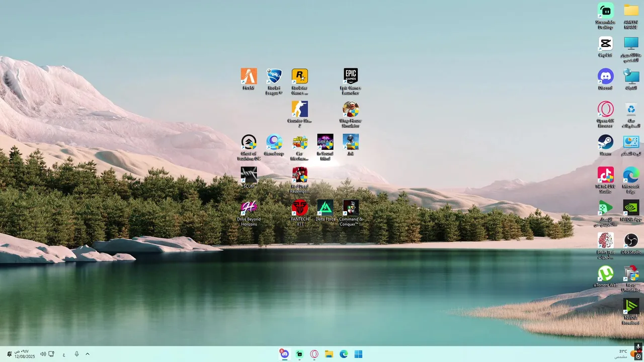
Task: Select Ghost of Tsushima DC shortcut
Action: (x=249, y=147)
